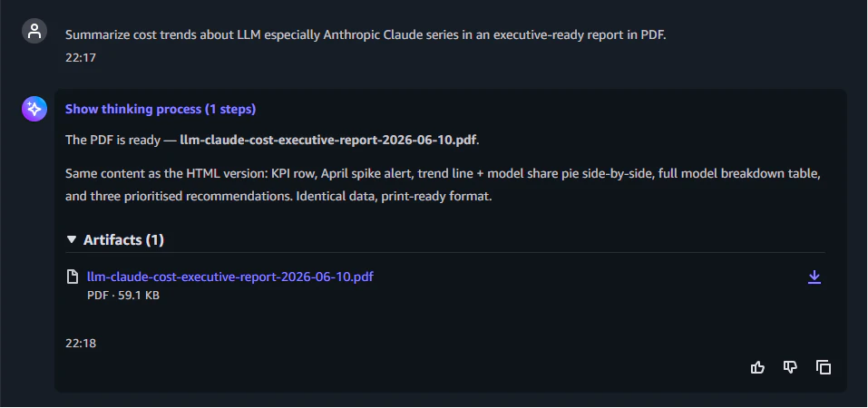Click the assistant sparkle avatar icon

click(34, 109)
